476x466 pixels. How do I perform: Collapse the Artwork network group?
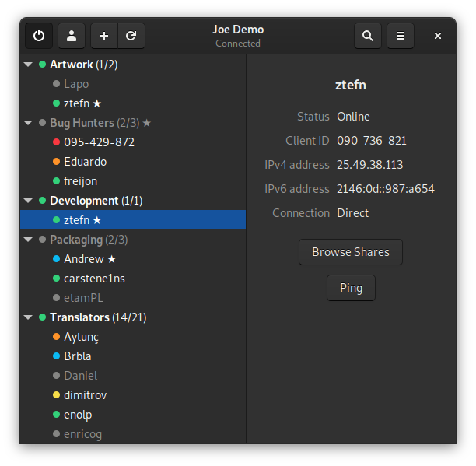(29, 65)
